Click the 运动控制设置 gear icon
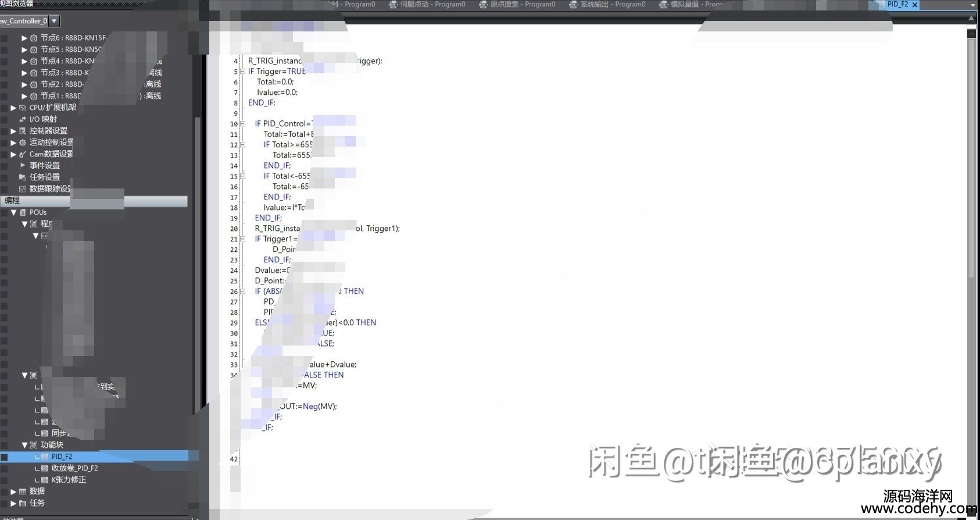Viewport: 980px width, 520px height. (23, 143)
